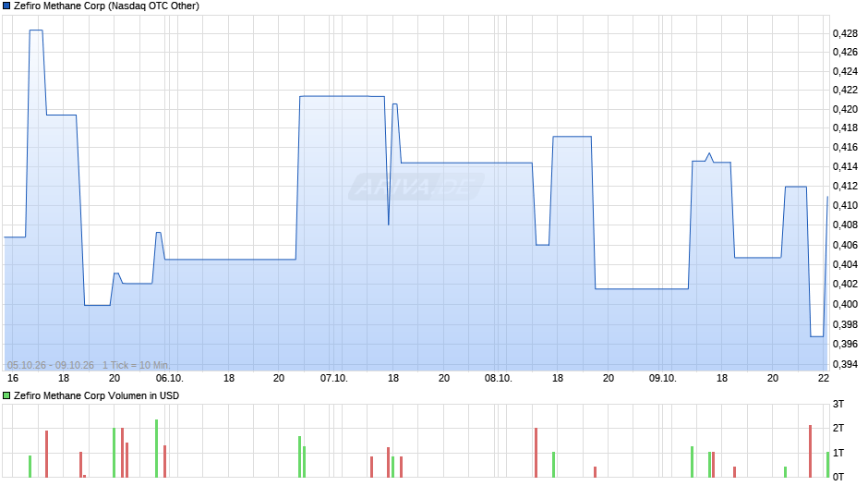
Task: Click the '09.10.' date label on time axis
Action: 663,378
